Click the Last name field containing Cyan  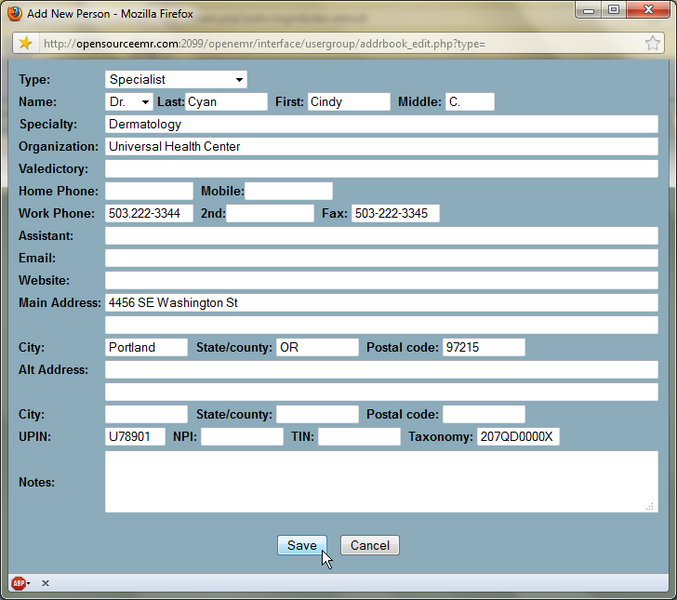226,102
